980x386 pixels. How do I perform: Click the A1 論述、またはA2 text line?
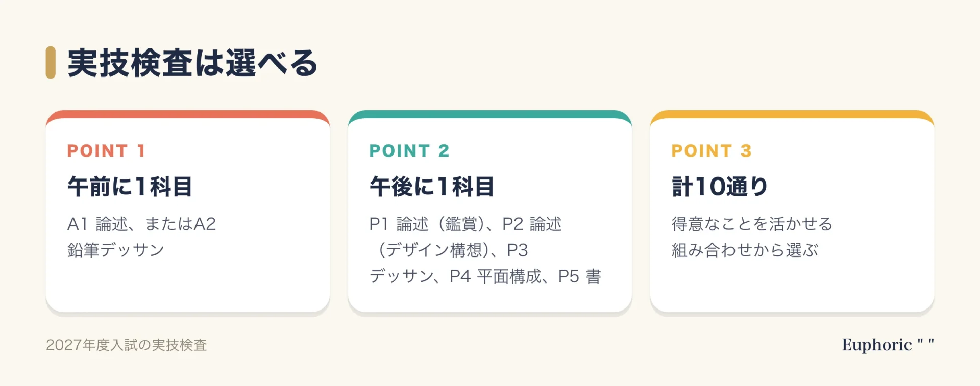click(x=142, y=224)
